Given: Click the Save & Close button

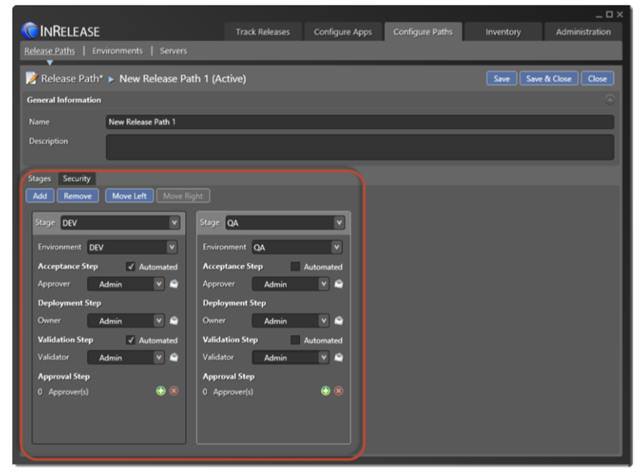Looking at the screenshot, I should coord(549,79).
